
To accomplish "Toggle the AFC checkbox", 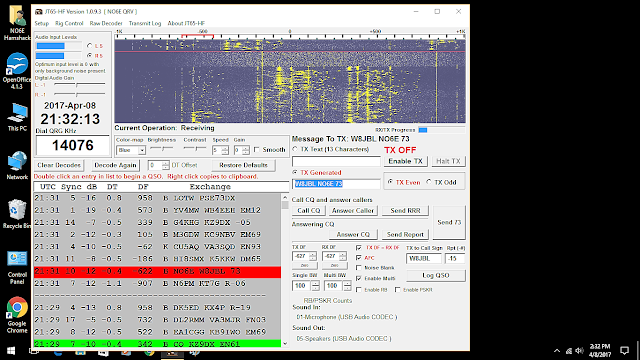I will pyautogui.click(x=359, y=258).
